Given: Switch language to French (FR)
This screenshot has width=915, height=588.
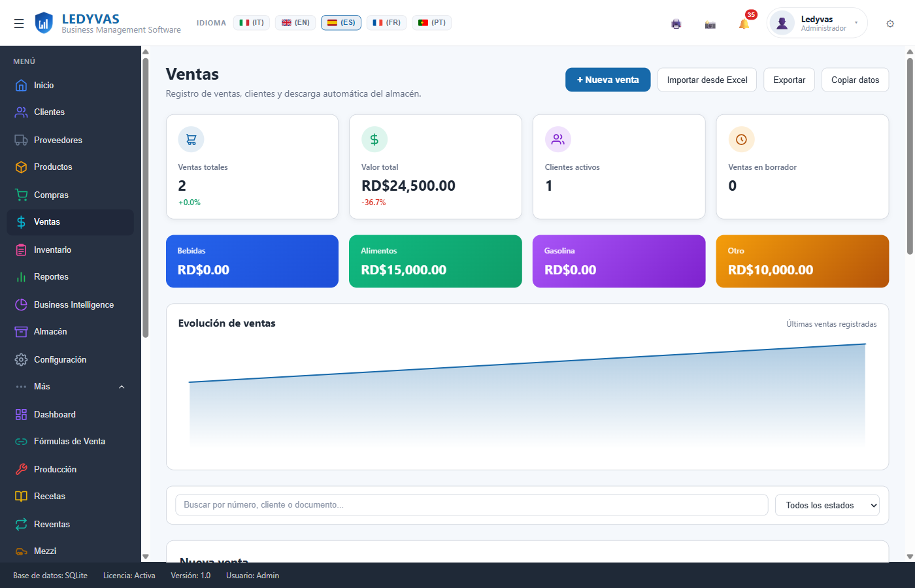Looking at the screenshot, I should [386, 23].
